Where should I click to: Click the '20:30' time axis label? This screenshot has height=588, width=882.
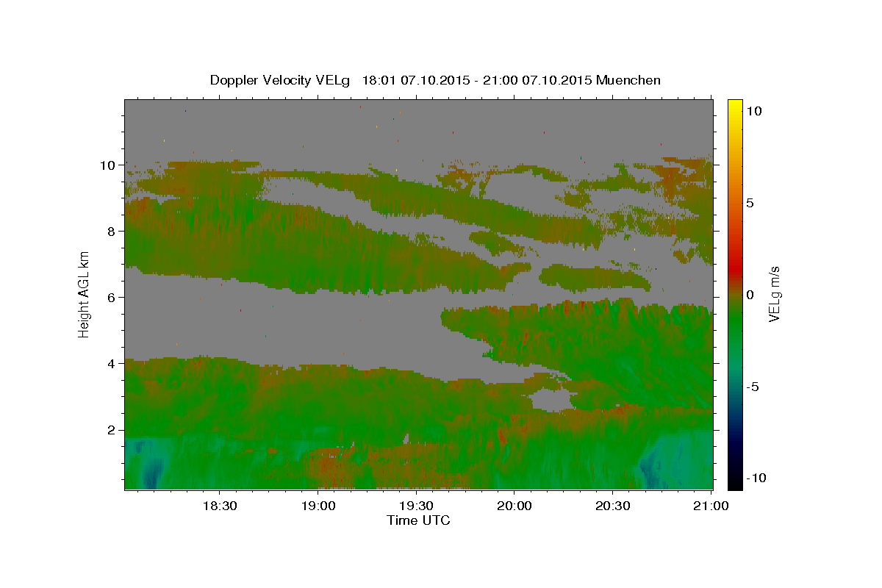coord(613,506)
